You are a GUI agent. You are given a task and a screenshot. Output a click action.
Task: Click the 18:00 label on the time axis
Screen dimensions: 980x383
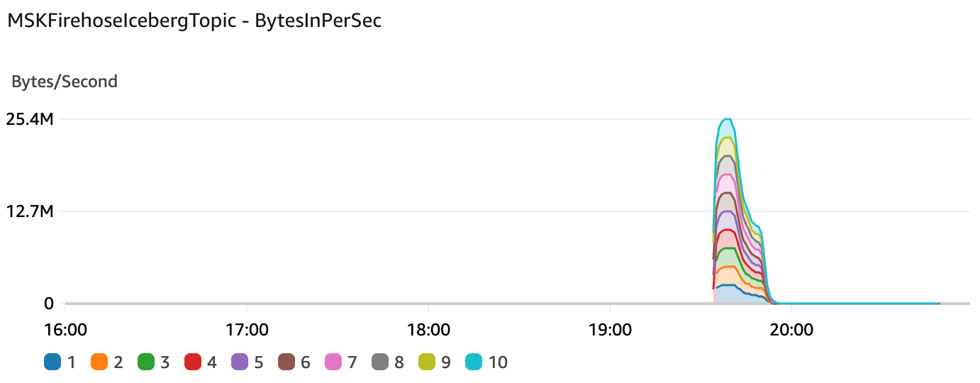[428, 330]
